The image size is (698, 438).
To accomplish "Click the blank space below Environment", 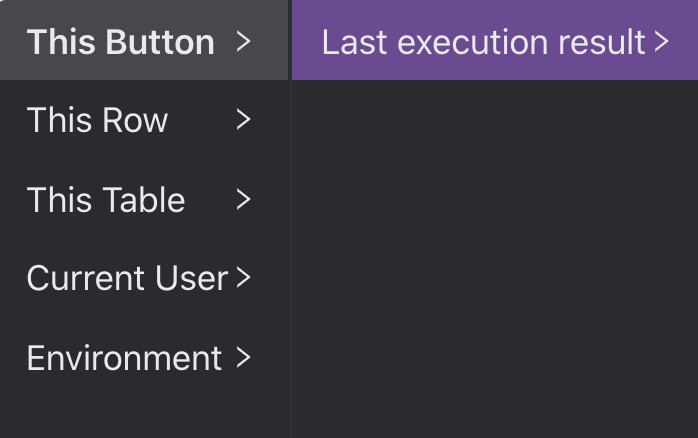I will [x=140, y=410].
